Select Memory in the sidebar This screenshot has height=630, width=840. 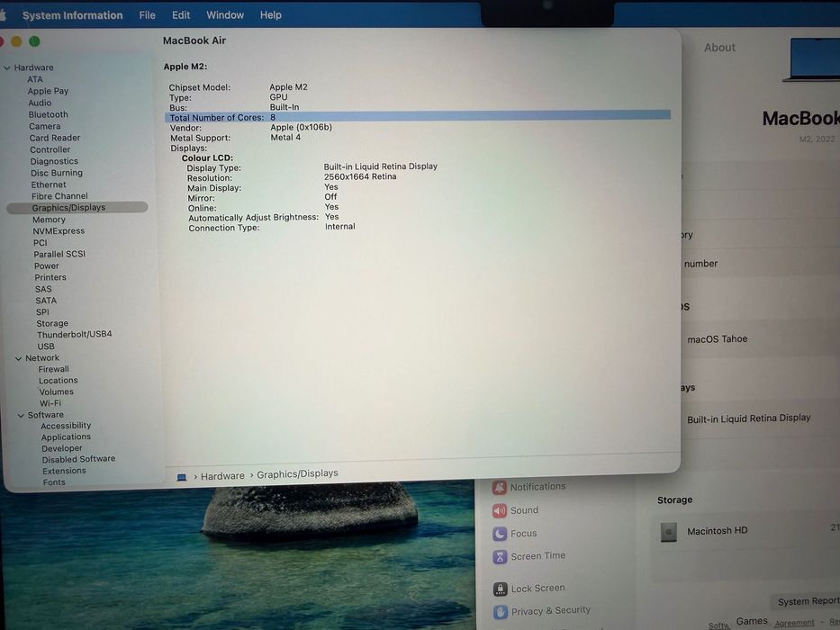pyautogui.click(x=49, y=220)
